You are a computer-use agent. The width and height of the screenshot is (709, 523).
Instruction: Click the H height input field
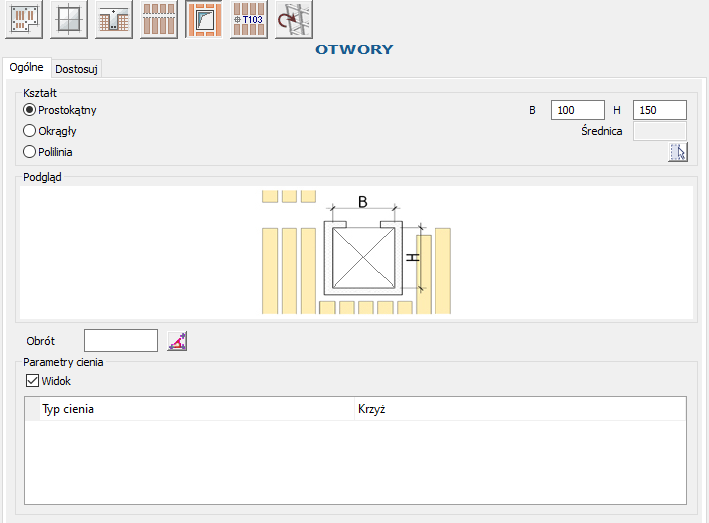click(x=659, y=110)
